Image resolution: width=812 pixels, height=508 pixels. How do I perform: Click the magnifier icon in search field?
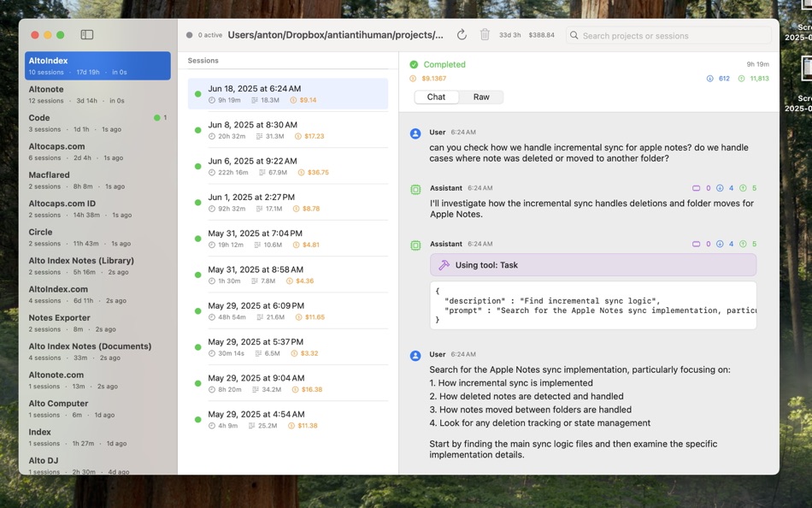[574, 35]
